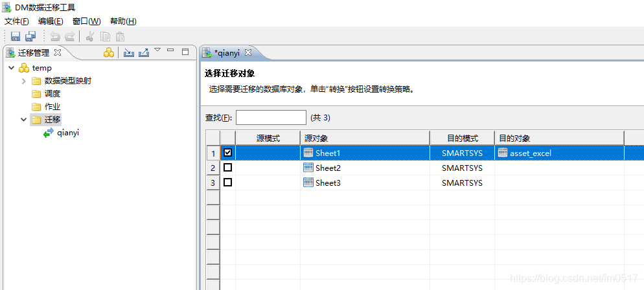Image resolution: width=644 pixels, height=290 pixels.
Task: Click SMARTSYS in the Sheet2 row
Action: click(x=462, y=168)
